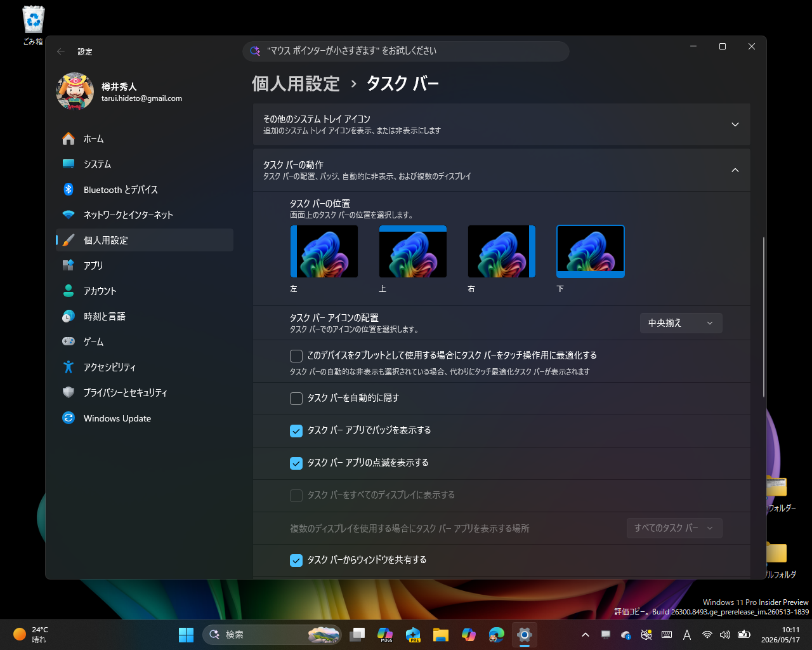Click the touch keyboard tray icon

point(667,634)
